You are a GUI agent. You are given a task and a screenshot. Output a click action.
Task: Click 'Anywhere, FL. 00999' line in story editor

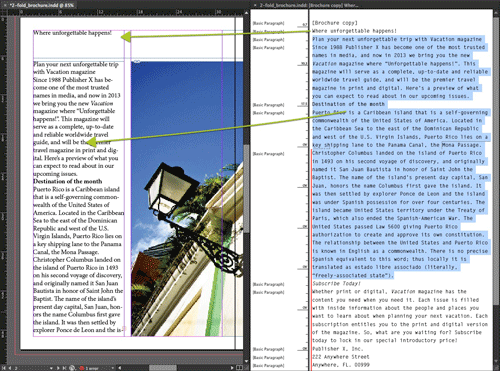[341, 365]
